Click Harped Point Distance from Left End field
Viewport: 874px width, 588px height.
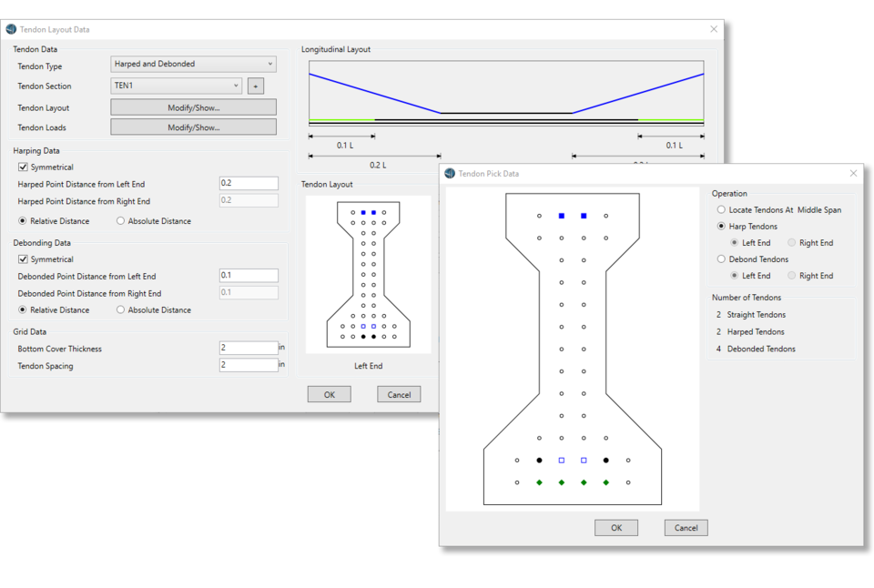(x=249, y=184)
